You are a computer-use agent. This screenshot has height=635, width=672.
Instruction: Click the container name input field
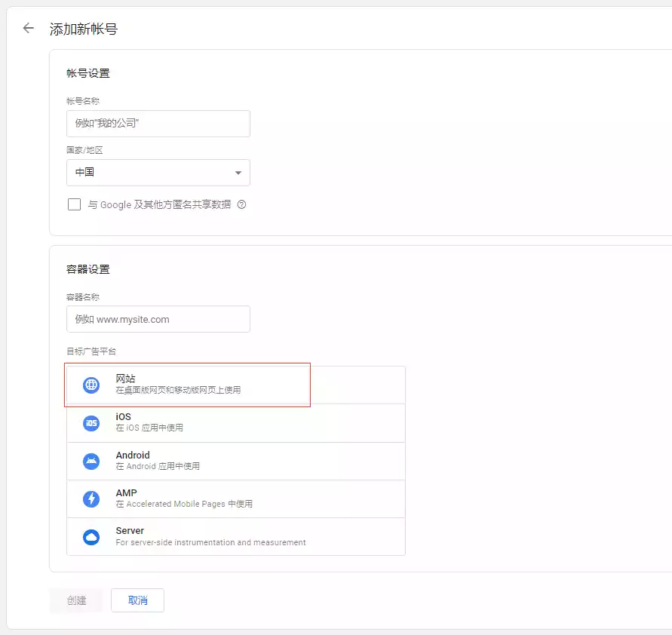[158, 319]
